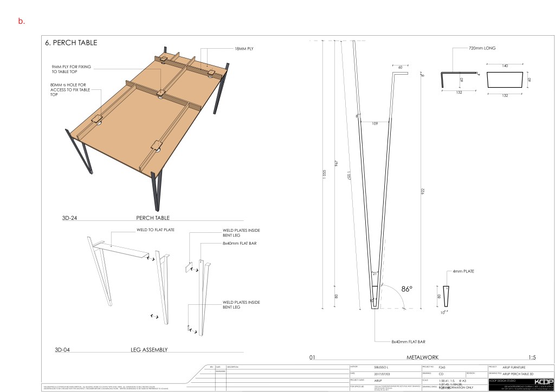Viewport: 555px width, 392px height.
Task: Click the small 4mm plate wedge drawing
Action: (446, 297)
